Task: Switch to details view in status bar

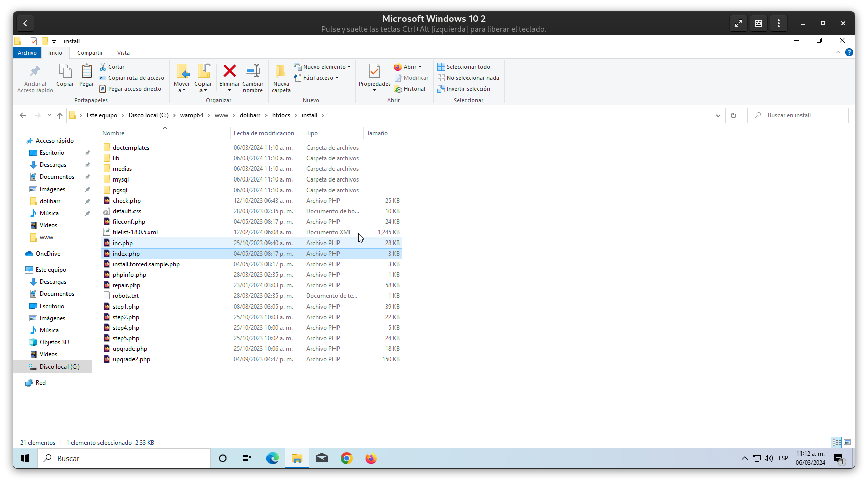Action: click(836, 442)
